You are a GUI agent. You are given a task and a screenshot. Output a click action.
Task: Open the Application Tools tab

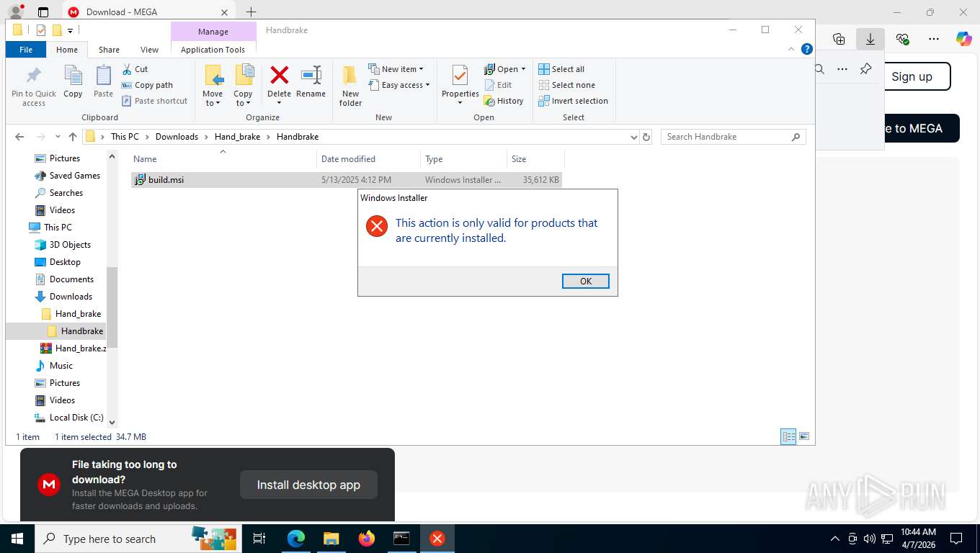pos(213,50)
